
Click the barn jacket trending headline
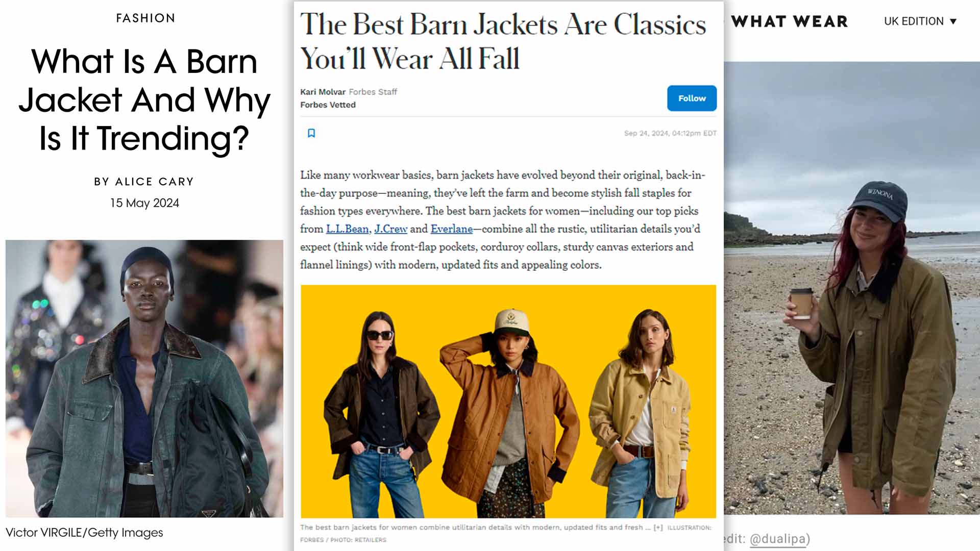point(144,99)
